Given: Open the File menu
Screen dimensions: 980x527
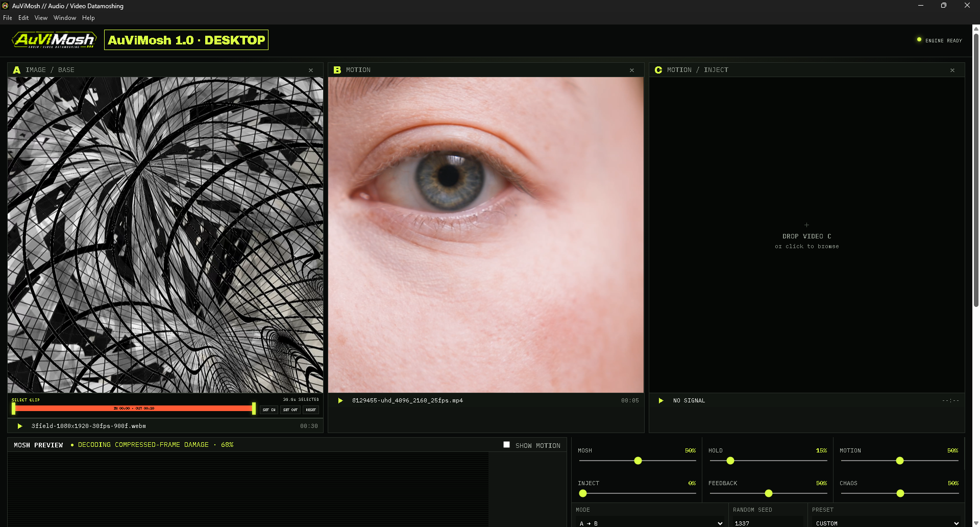Looking at the screenshot, I should click(x=8, y=18).
